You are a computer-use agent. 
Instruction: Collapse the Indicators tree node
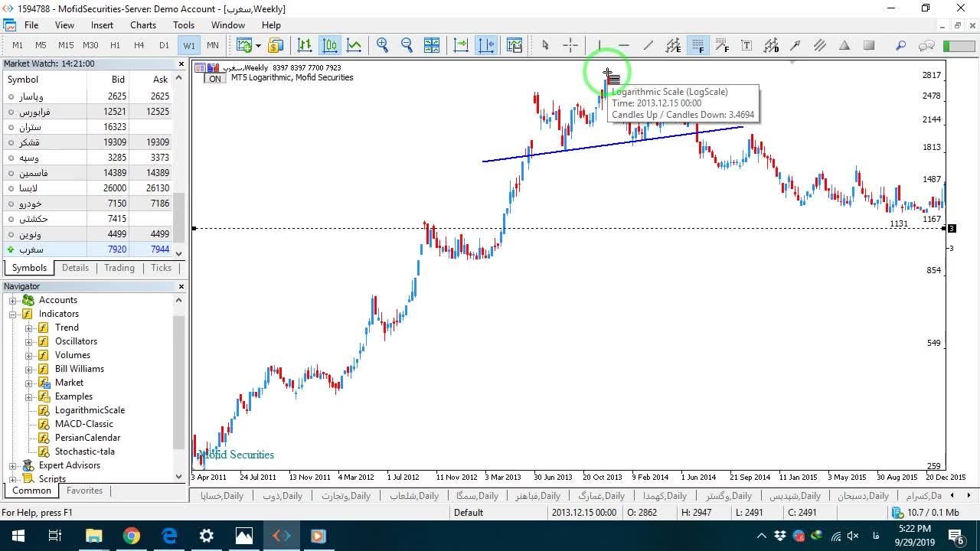coord(13,314)
